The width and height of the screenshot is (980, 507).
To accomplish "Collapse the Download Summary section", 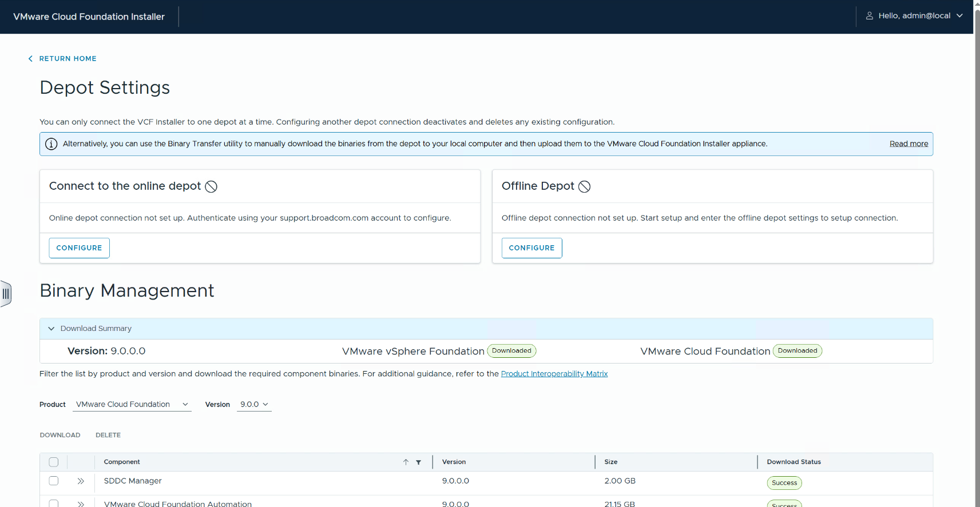I will coord(51,329).
